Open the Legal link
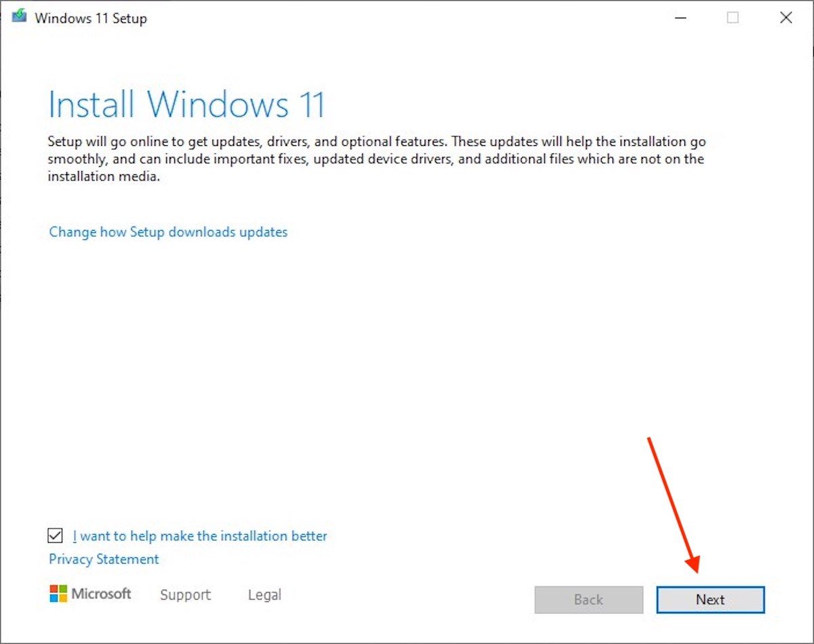 coord(265,595)
